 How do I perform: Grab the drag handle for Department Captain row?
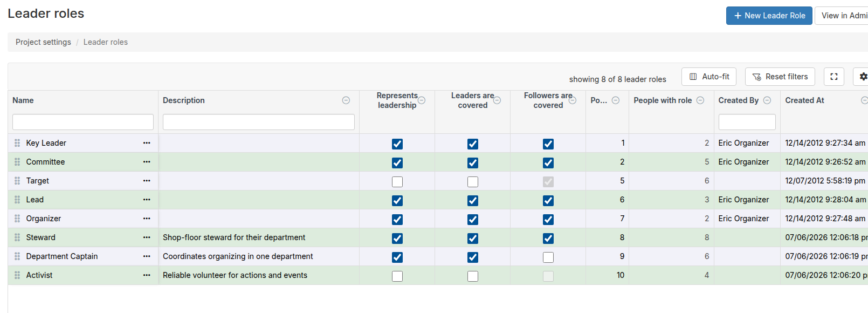[x=17, y=256]
